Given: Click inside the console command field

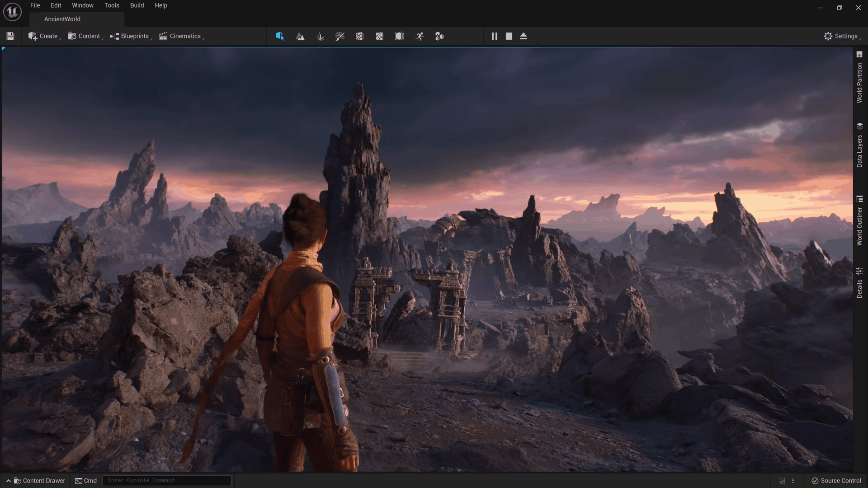Looking at the screenshot, I should pos(166,480).
